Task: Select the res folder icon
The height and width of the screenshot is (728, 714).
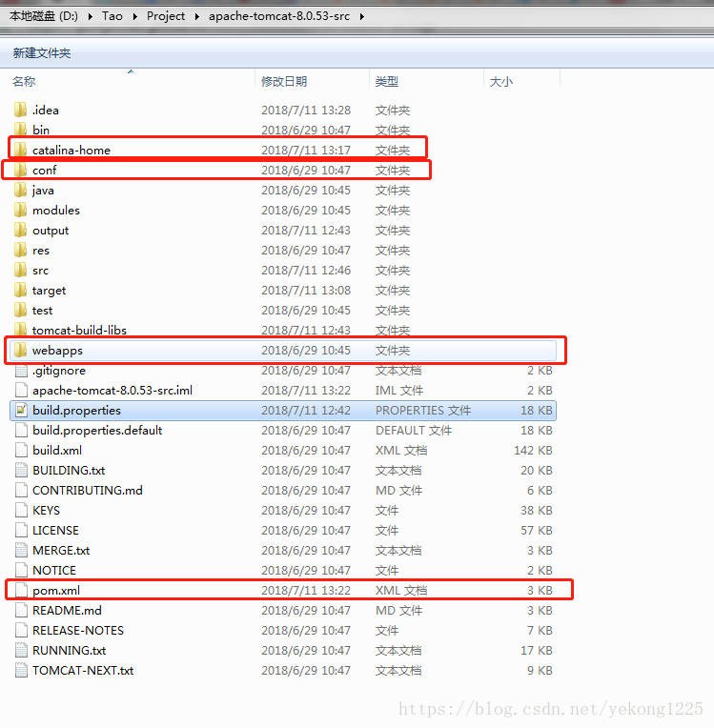Action: tap(20, 250)
